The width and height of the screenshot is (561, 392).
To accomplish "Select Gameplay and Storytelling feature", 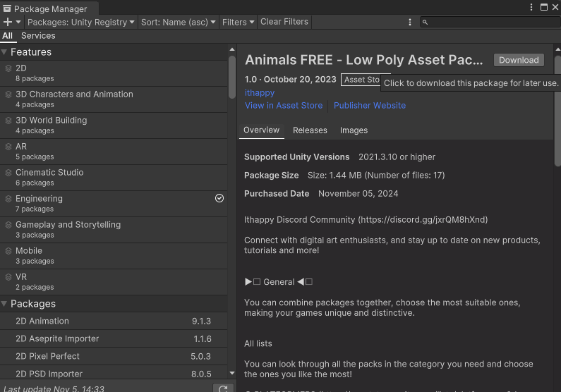I will pos(114,230).
